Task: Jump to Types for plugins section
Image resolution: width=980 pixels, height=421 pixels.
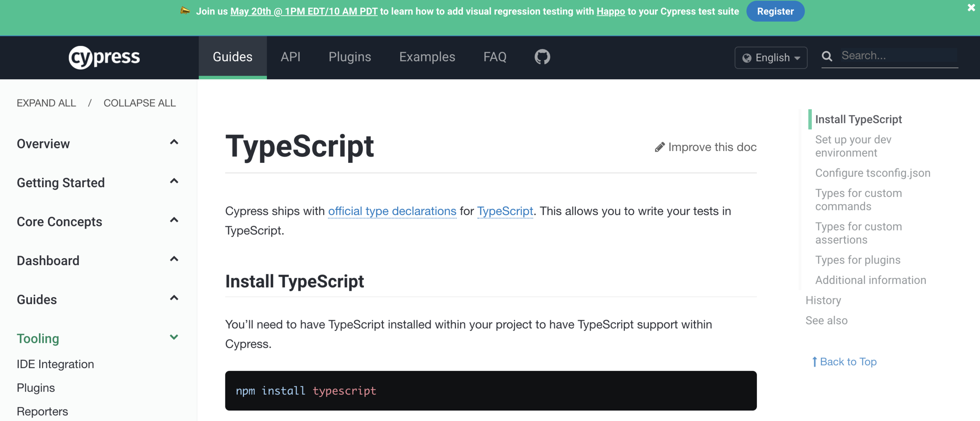Action: tap(858, 260)
